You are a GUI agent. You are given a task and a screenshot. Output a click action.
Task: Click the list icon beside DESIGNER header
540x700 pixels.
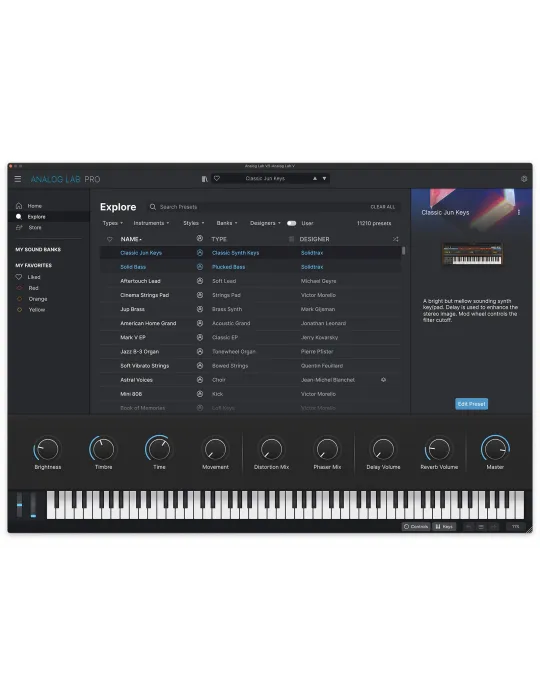coord(291,239)
